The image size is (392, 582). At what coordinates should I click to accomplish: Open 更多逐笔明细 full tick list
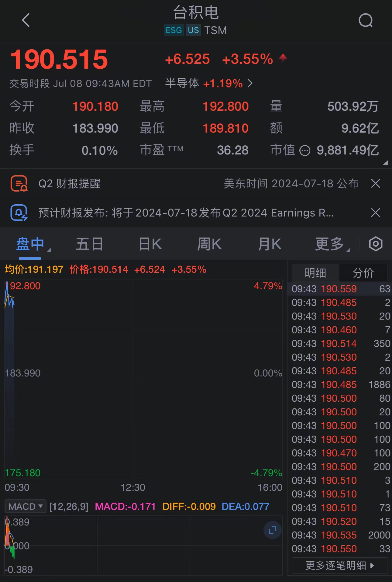(339, 565)
